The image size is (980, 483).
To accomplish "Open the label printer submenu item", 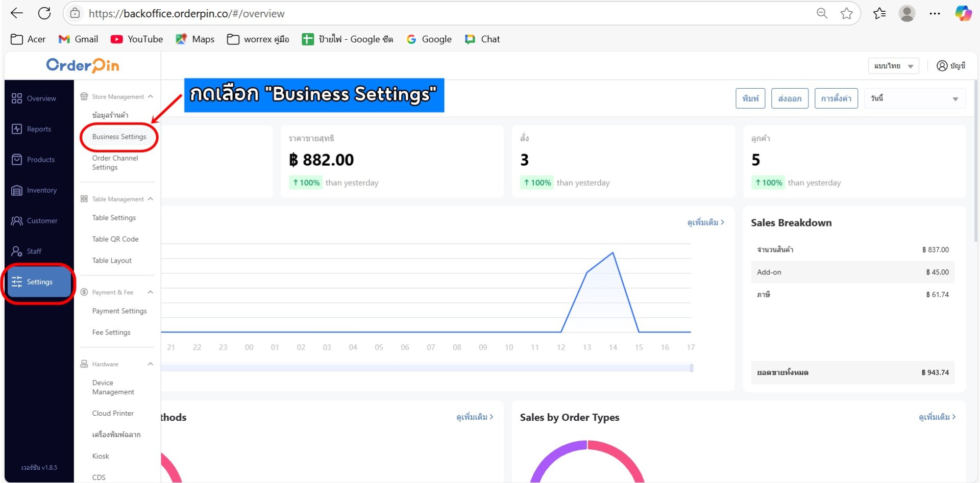I will pos(116,435).
